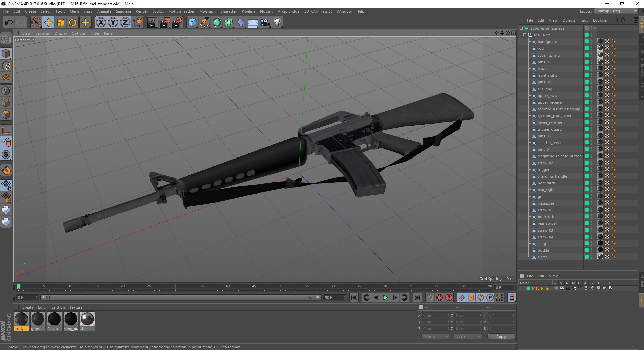The height and width of the screenshot is (350, 644).
Task: Open the MoGraph menu
Action: point(207,11)
